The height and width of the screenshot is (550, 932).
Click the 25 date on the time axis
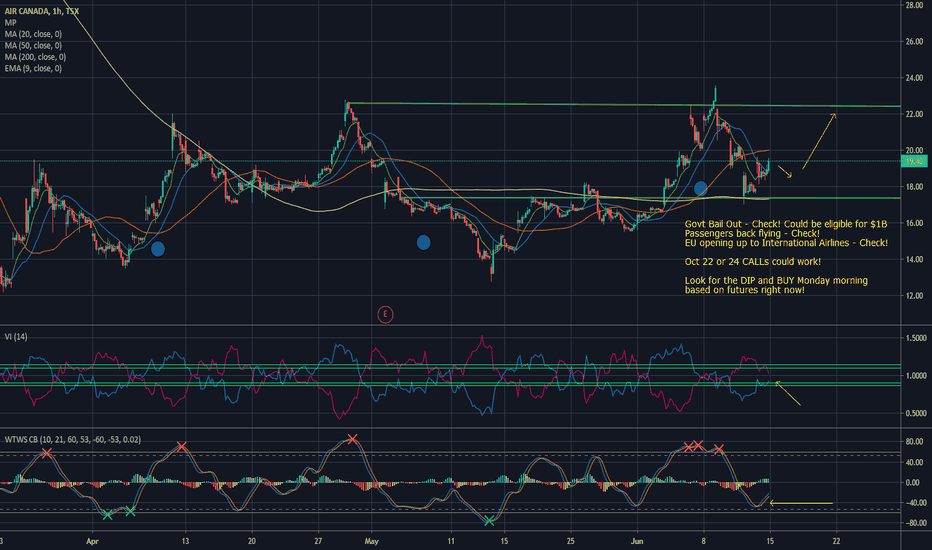tap(571, 541)
